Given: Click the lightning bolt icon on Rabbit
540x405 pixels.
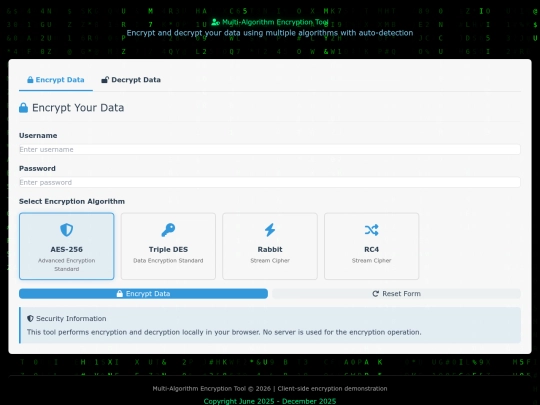Looking at the screenshot, I should coord(270,230).
